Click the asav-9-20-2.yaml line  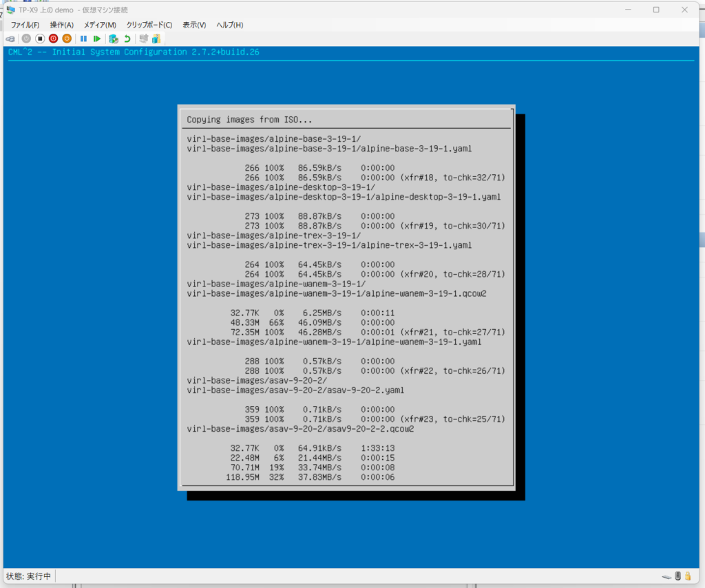(x=295, y=390)
